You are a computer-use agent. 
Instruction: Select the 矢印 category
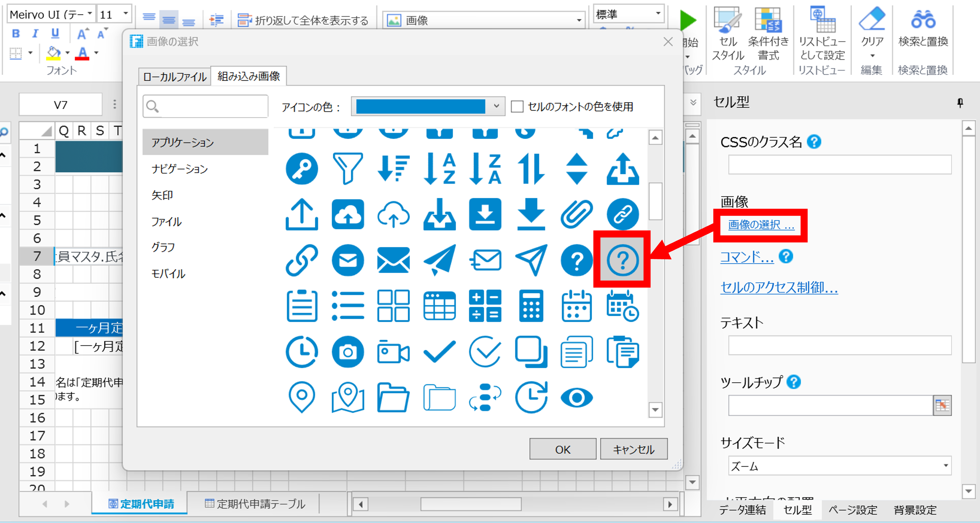tap(162, 195)
